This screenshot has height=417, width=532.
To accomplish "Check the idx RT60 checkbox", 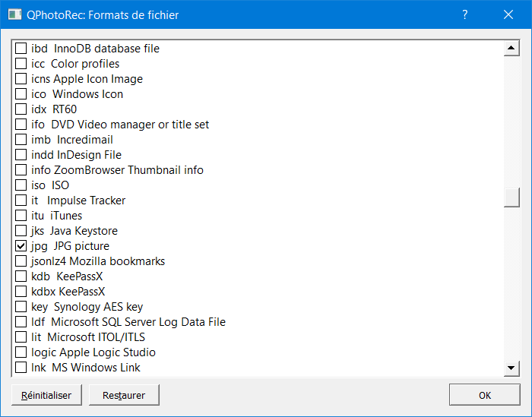I will click(21, 109).
